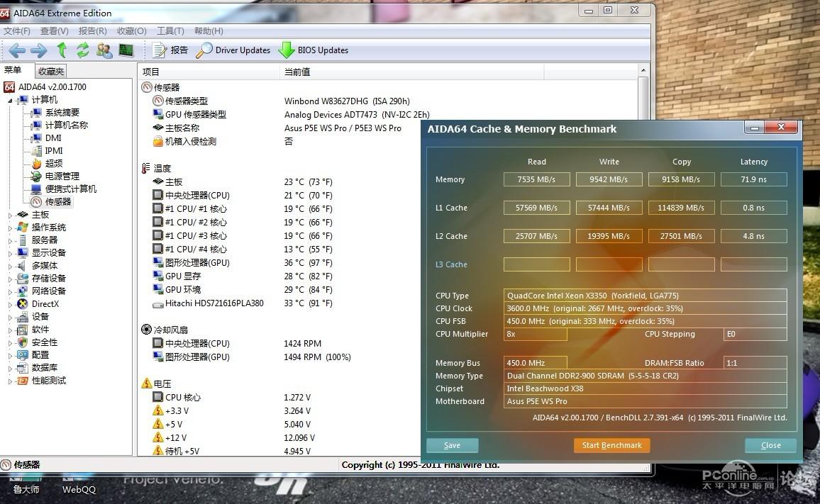This screenshot has height=504, width=820.
Task: Click the scroll-up arrow of the list
Action: pos(643,71)
